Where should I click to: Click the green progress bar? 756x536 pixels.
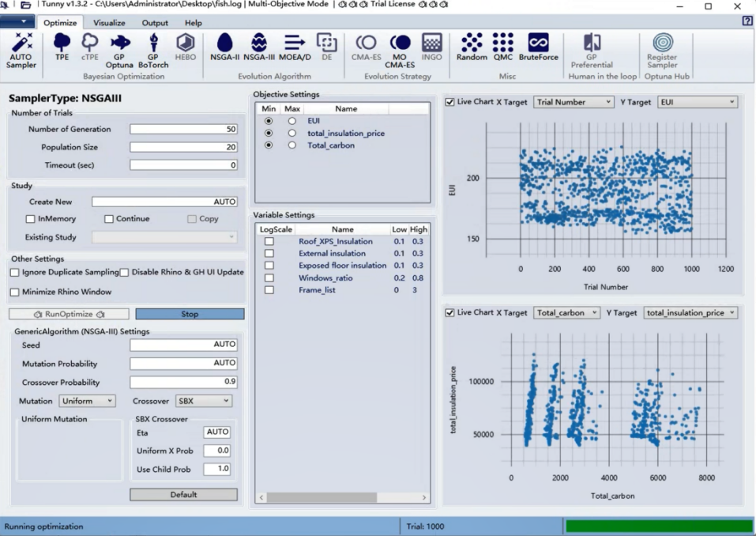tap(659, 527)
